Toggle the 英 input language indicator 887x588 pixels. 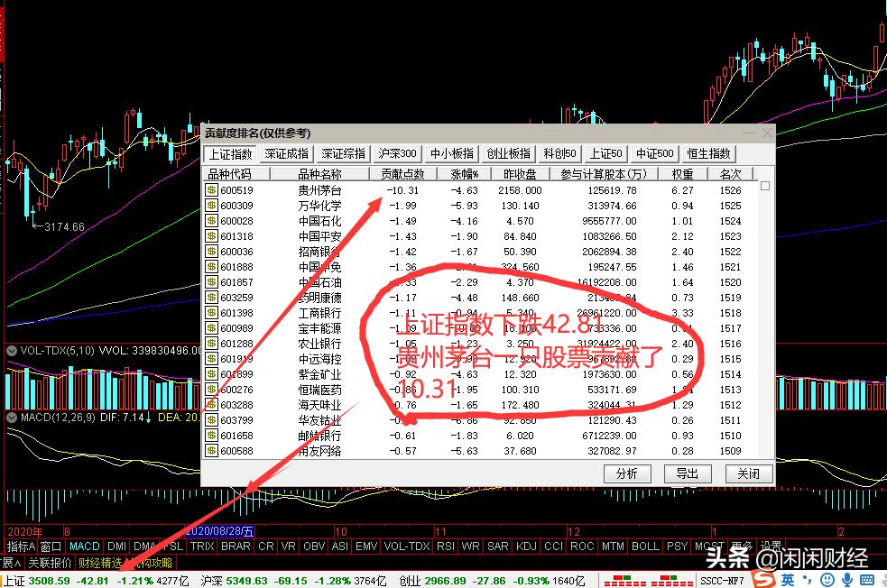[x=788, y=580]
